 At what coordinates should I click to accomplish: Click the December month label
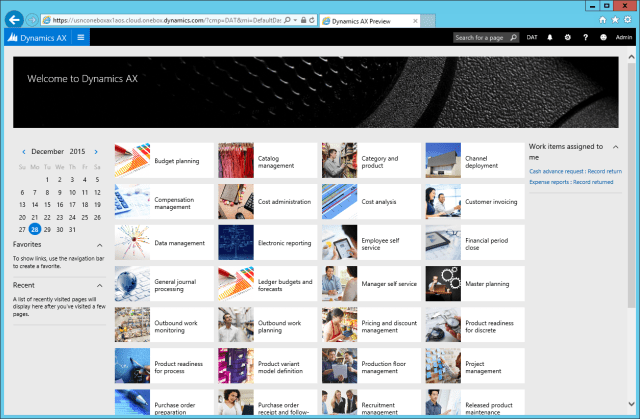point(47,151)
